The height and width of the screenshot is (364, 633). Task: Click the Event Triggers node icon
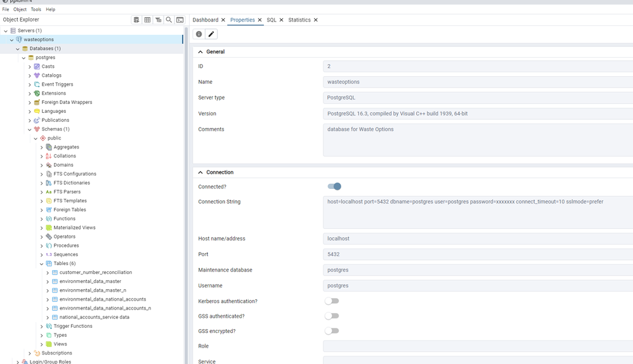(37, 84)
